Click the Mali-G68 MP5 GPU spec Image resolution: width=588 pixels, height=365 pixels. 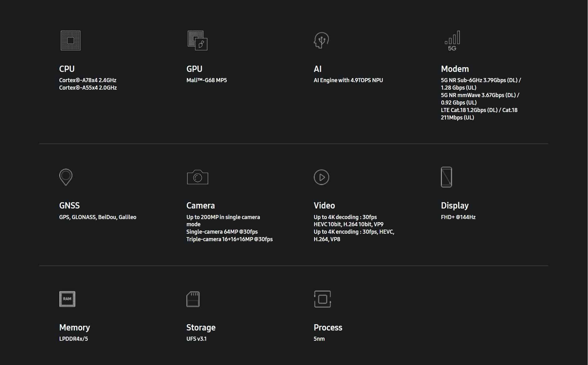[207, 80]
